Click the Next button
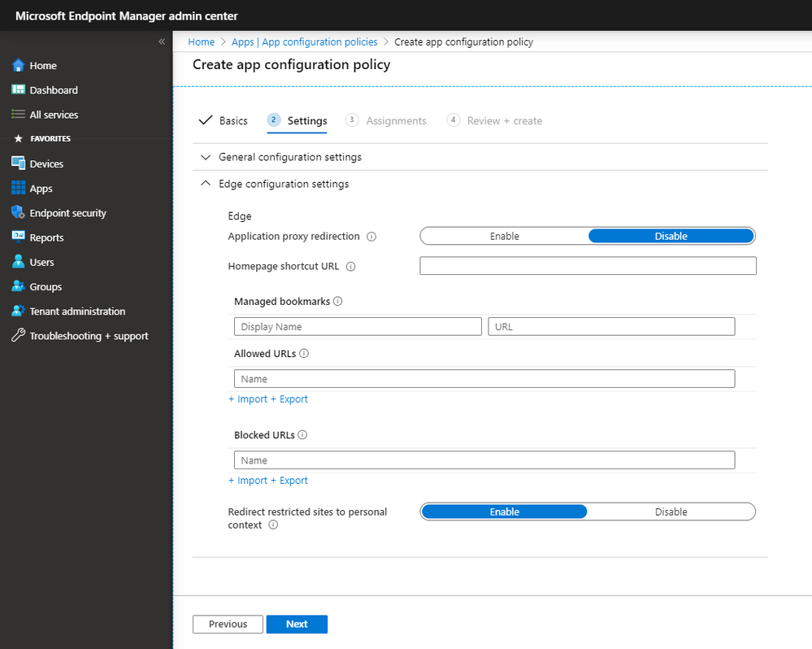The width and height of the screenshot is (812, 649). click(297, 624)
